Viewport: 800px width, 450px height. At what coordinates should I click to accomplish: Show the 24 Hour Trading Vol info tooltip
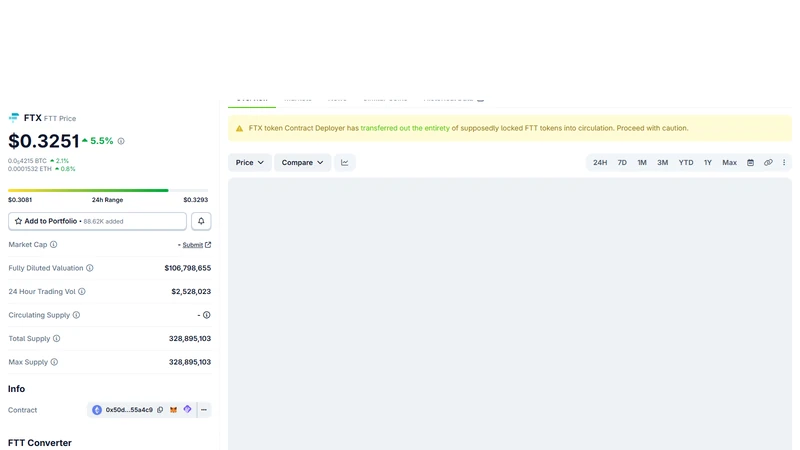(x=82, y=291)
